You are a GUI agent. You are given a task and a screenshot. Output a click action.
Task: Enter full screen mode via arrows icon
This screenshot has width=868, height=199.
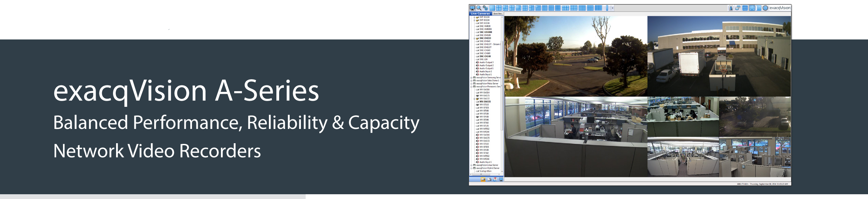(752, 8)
